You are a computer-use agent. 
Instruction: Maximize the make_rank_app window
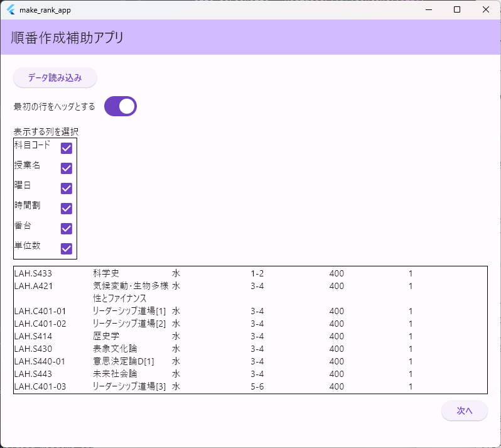457,9
